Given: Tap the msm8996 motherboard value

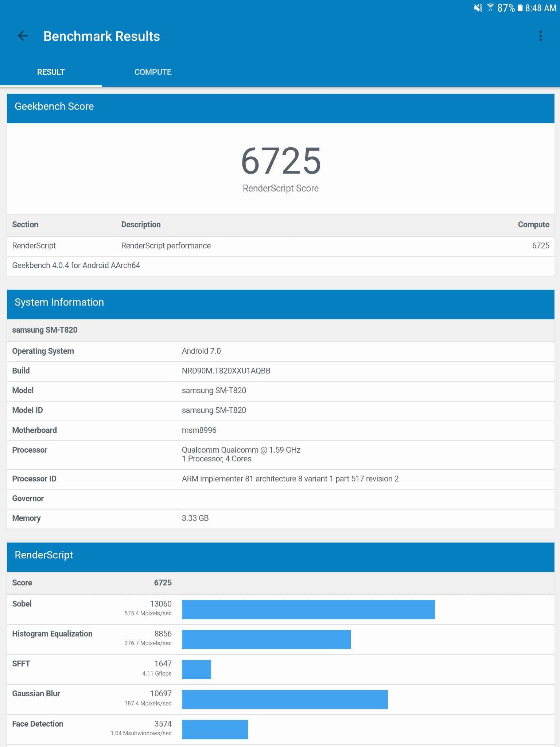Looking at the screenshot, I should pos(199,430).
